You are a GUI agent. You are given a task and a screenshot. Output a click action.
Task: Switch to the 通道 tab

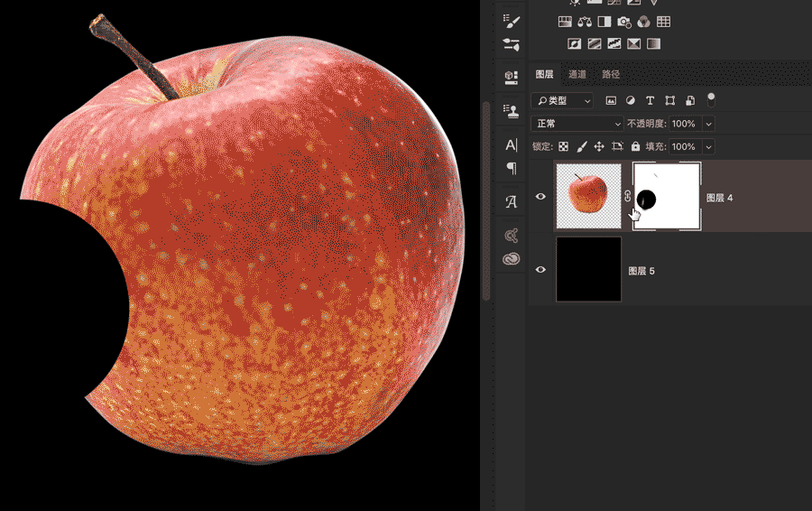tap(577, 74)
